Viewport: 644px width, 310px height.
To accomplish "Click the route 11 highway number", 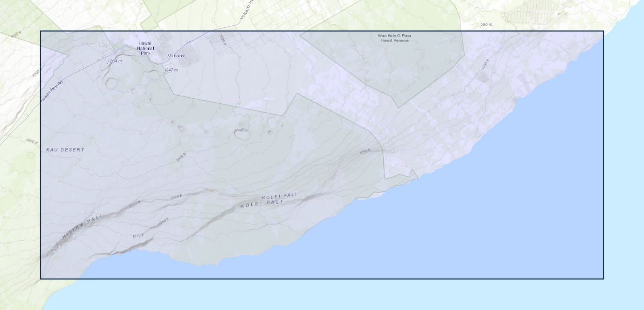I will click(189, 42).
